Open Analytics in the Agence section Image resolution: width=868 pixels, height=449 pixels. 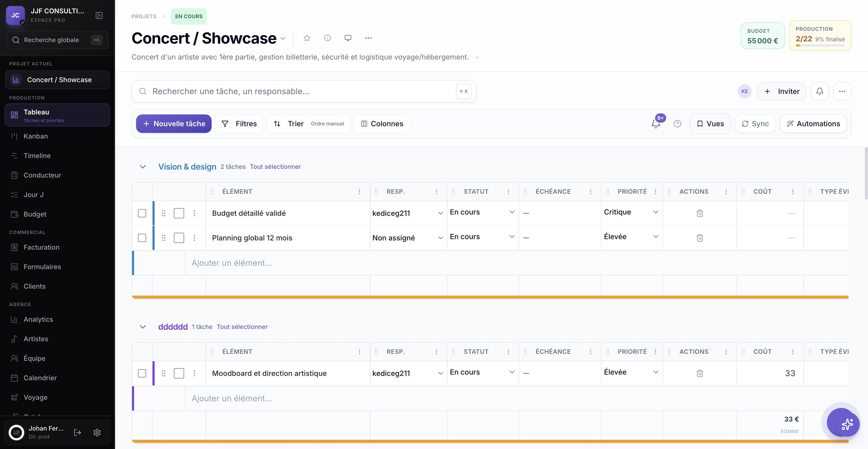pyautogui.click(x=57, y=319)
